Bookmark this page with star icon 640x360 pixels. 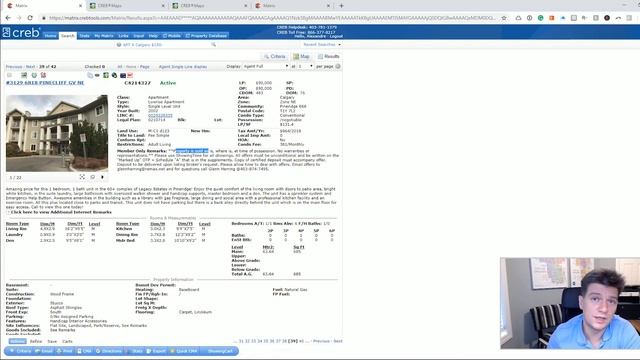pos(504,18)
